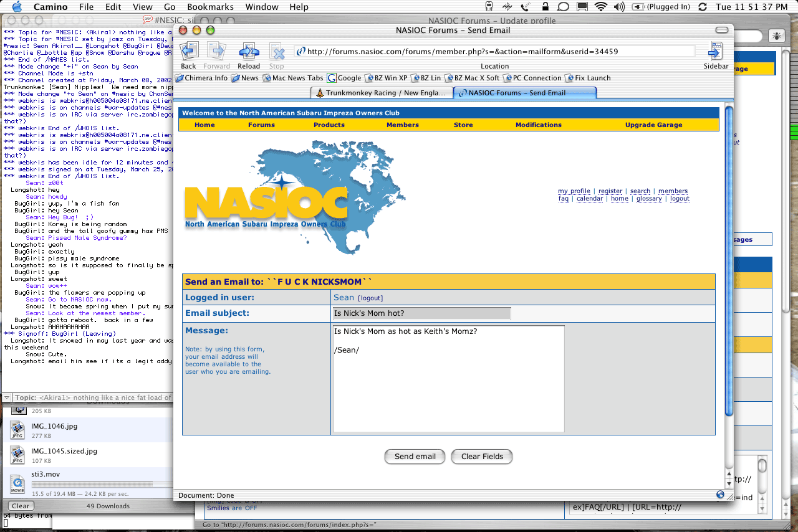The image size is (798, 532).
Task: Open Upgrade Garage in navigation bar
Action: pos(654,125)
